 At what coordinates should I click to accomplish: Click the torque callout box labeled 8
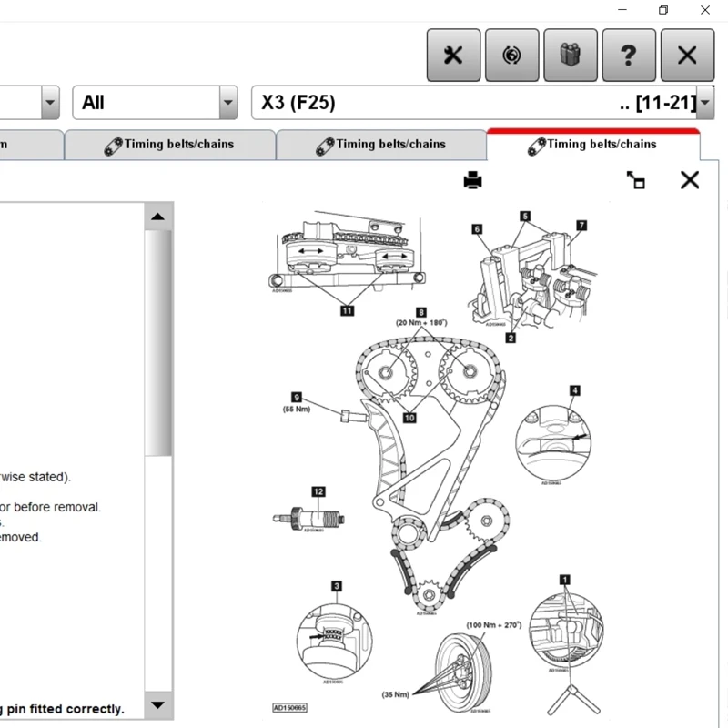click(421, 310)
